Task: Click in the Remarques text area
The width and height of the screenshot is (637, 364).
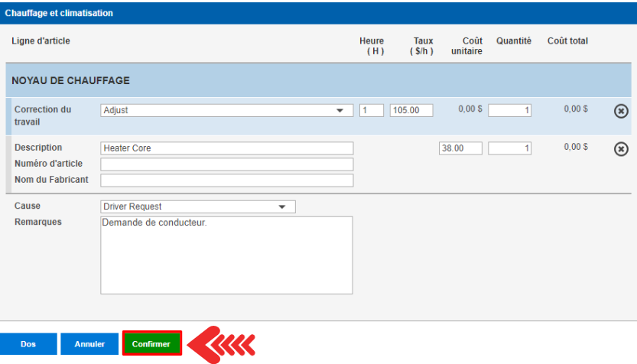Action: click(x=226, y=255)
